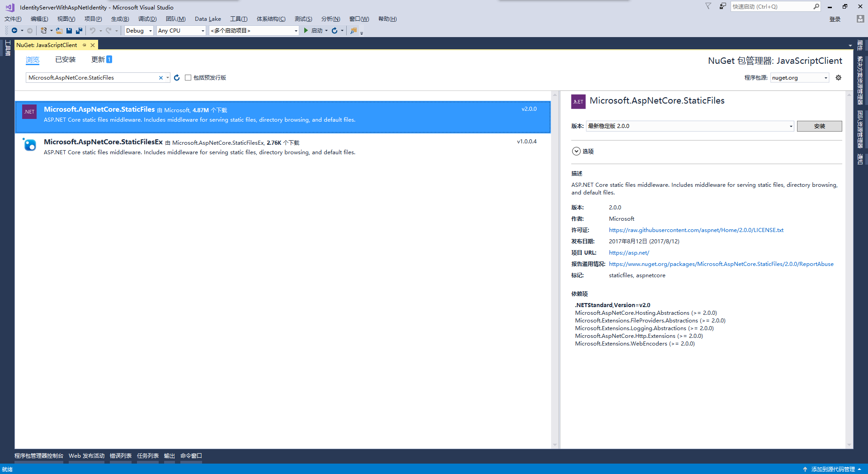
Task: Expand the options section chevron
Action: (576, 152)
